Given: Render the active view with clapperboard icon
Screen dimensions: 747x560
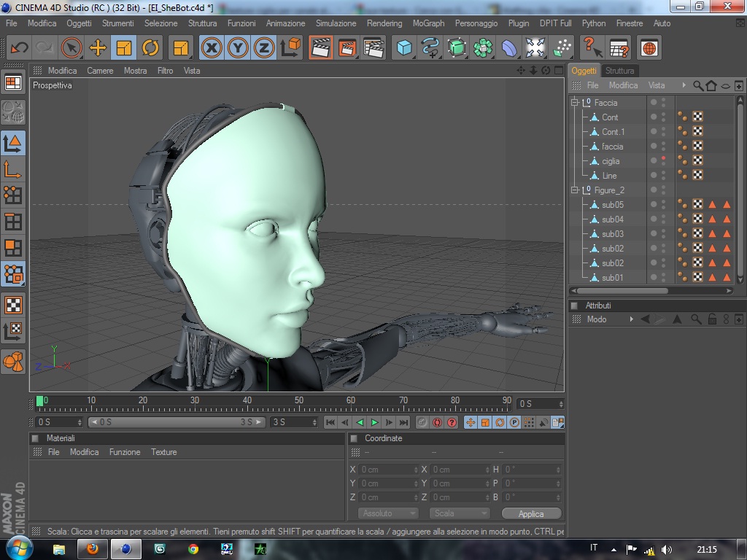Looking at the screenshot, I should pos(320,48).
